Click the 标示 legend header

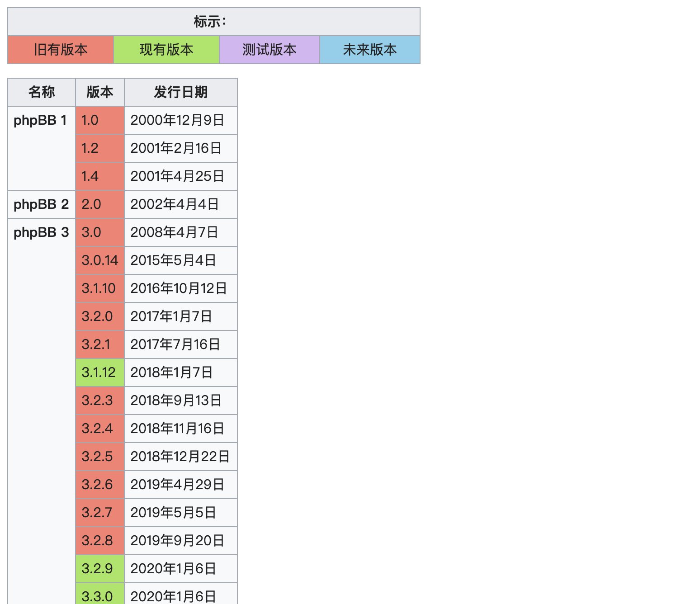(214, 22)
